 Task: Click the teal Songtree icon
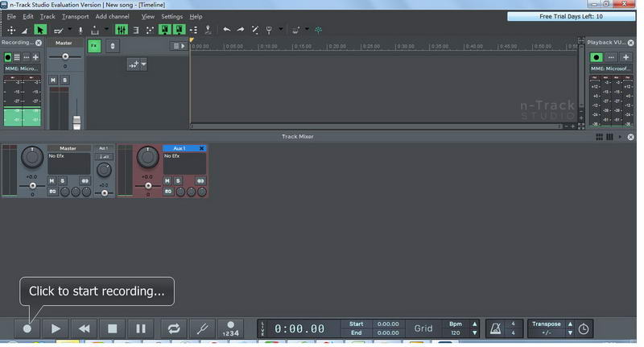click(318, 30)
